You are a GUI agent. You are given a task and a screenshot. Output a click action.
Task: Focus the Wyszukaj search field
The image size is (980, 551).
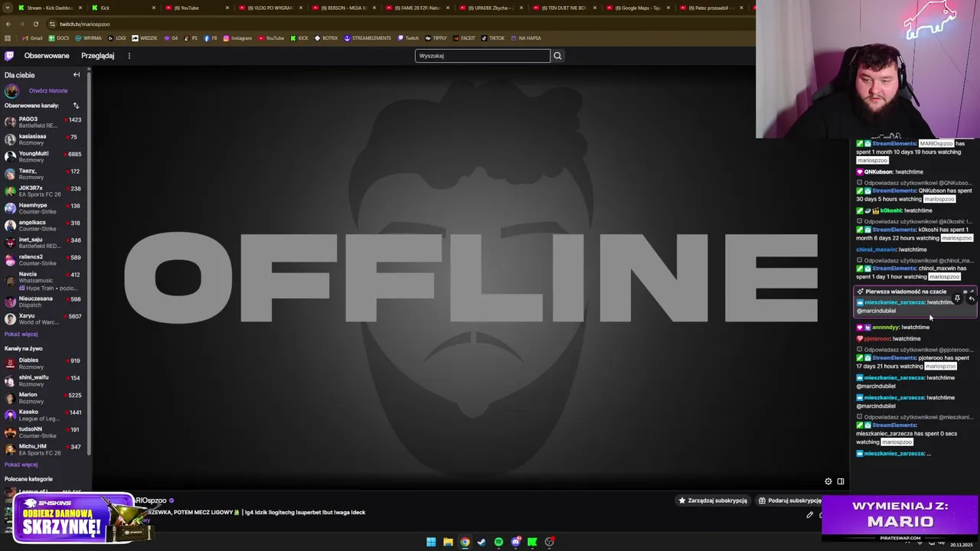(482, 56)
